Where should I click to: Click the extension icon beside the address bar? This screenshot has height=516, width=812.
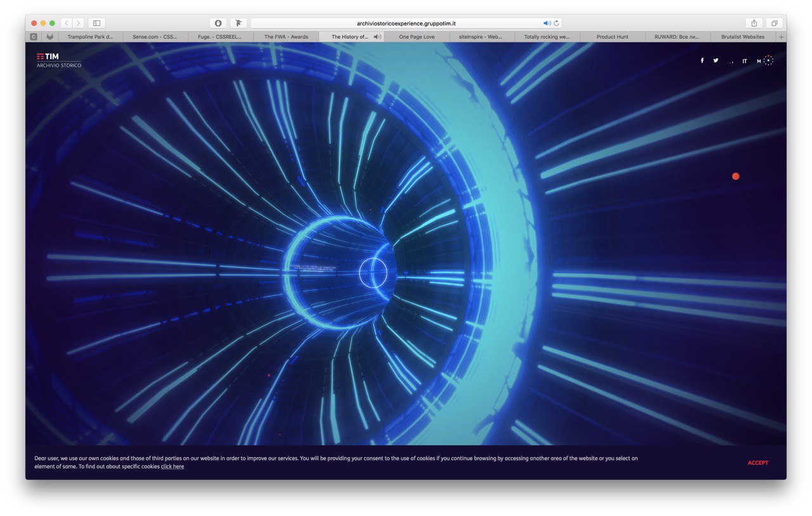(239, 23)
